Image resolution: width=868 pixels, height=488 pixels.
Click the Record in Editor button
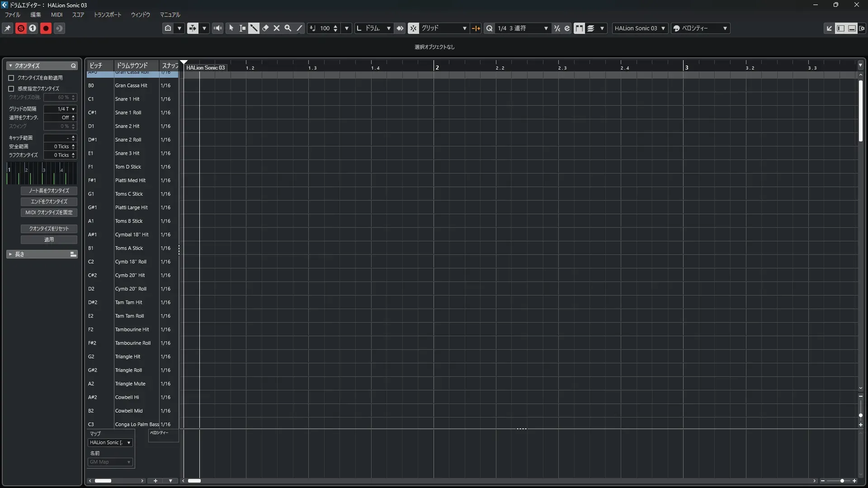tap(46, 28)
